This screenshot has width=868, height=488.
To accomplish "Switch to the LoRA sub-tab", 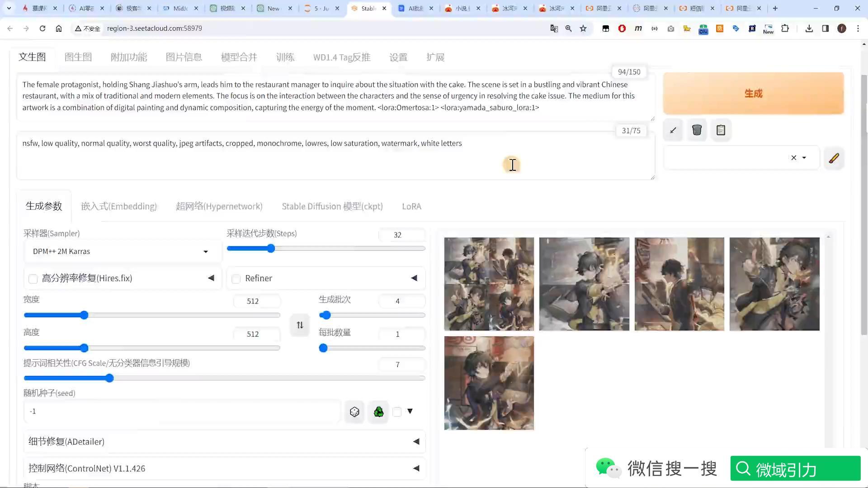I will click(411, 206).
